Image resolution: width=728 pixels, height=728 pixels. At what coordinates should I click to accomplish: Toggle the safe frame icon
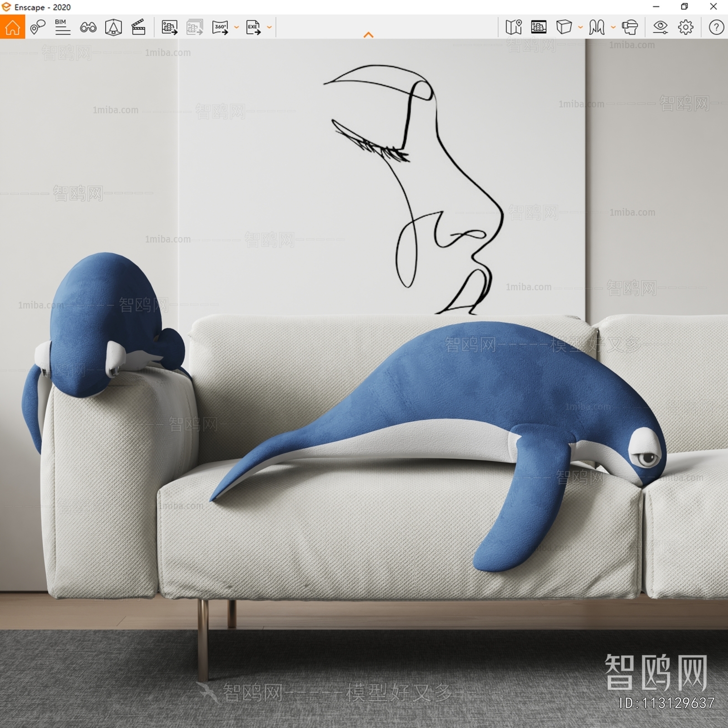click(x=539, y=27)
